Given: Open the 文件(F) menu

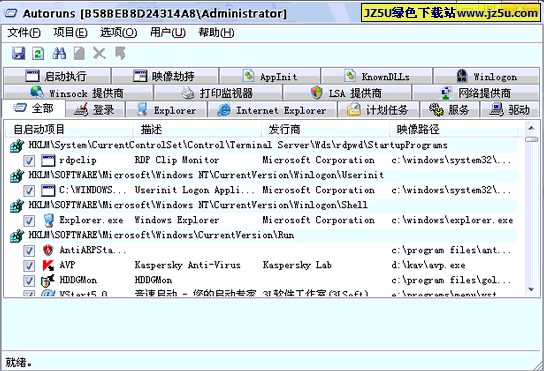Looking at the screenshot, I should click(x=24, y=33).
